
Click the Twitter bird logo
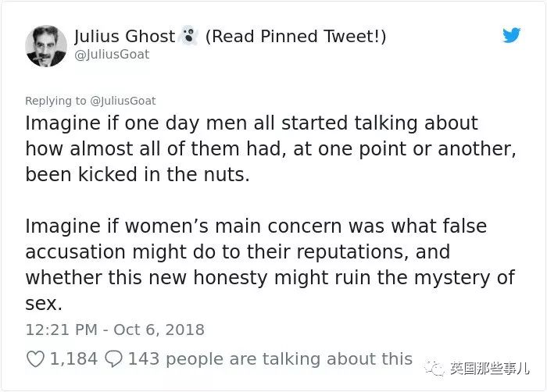(x=511, y=35)
